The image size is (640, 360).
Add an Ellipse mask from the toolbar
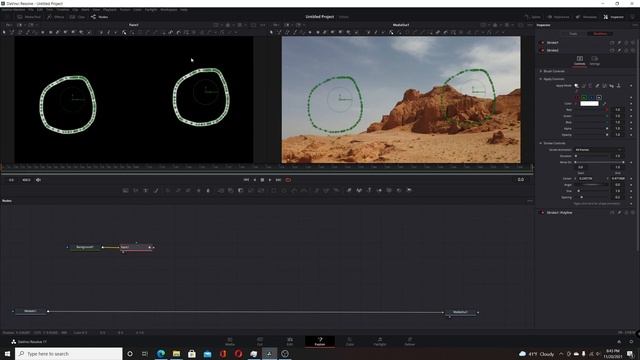tap(284, 190)
